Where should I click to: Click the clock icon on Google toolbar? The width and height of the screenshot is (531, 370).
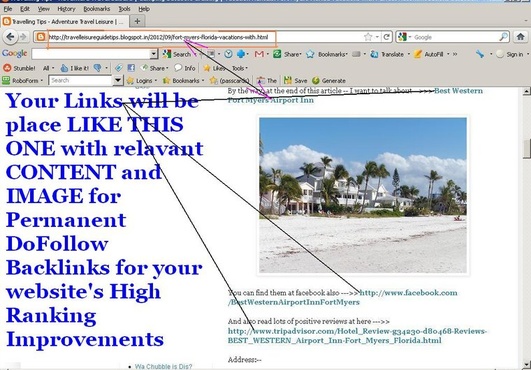coord(228,54)
